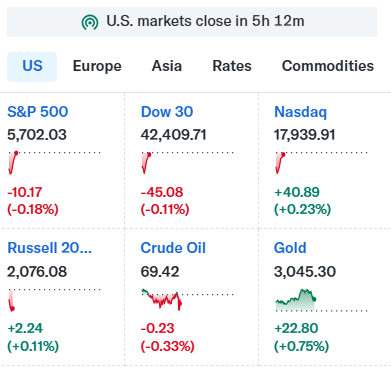The height and width of the screenshot is (368, 391).
Task: Click the S&P 500 sparkline chart
Action: click(54, 163)
